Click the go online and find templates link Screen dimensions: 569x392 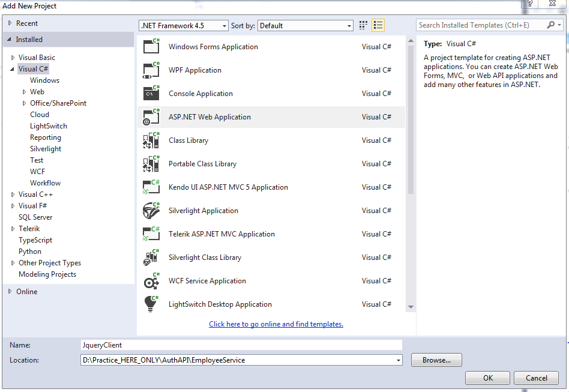tap(276, 324)
